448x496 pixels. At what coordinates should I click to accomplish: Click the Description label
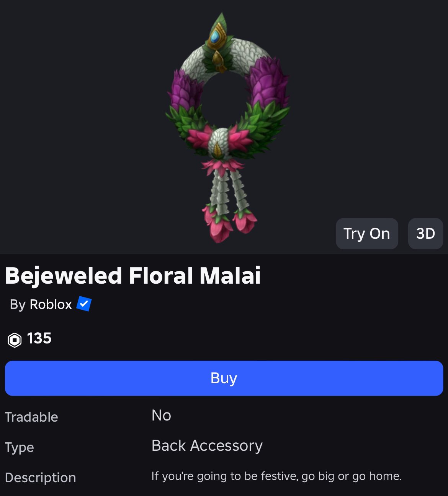[x=41, y=478]
